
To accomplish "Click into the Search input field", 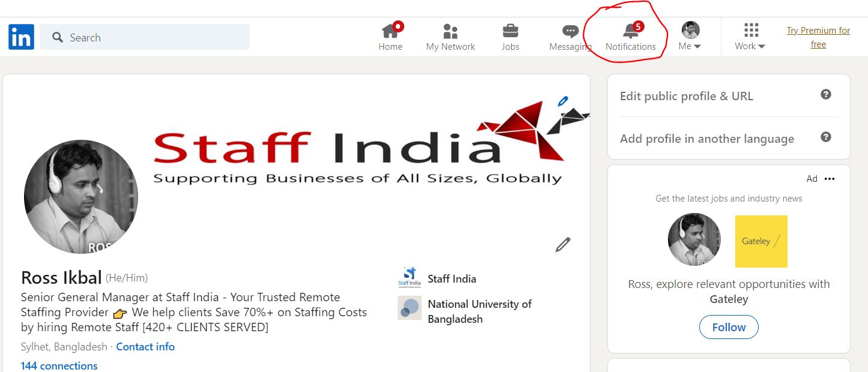I will click(150, 37).
